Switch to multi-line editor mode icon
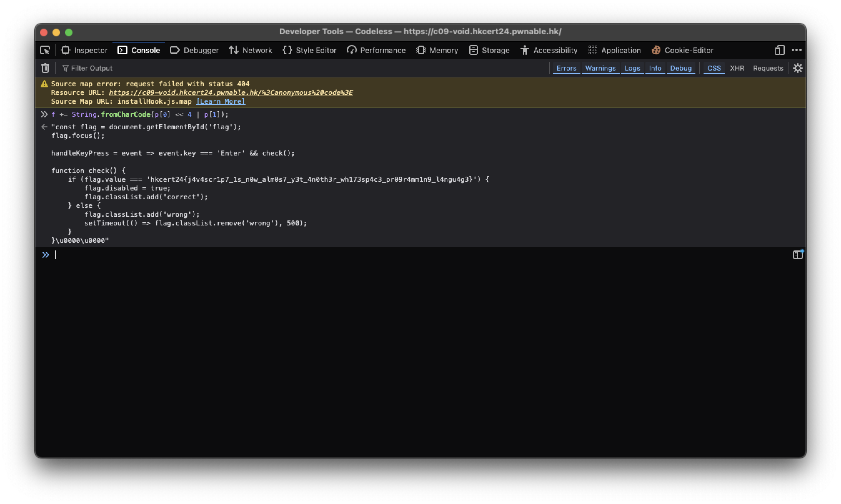Viewport: 841px width, 504px height. click(798, 254)
